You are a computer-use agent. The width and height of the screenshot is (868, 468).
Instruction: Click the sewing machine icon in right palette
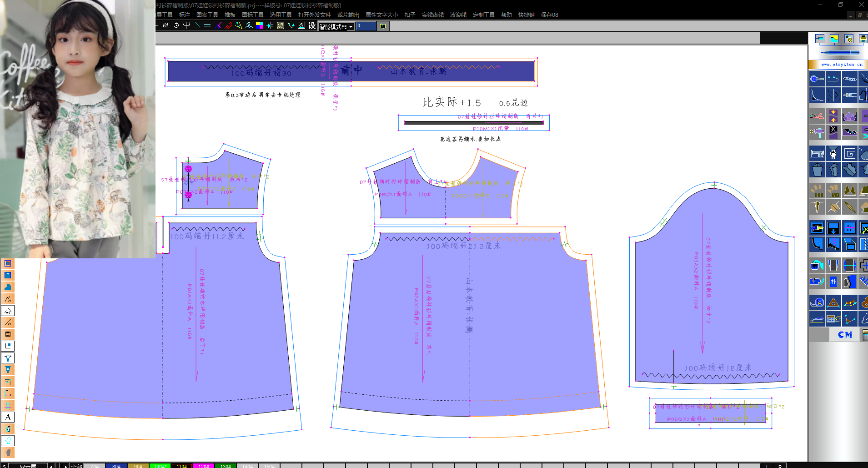point(817,154)
